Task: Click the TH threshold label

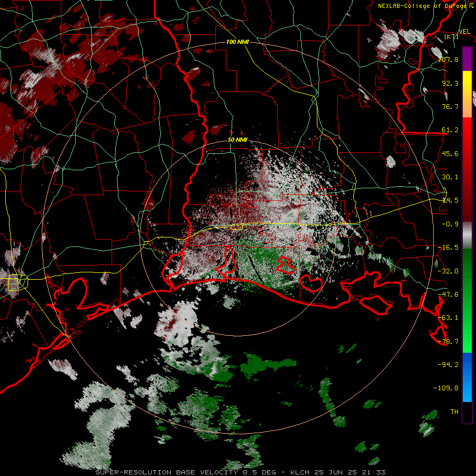Action: 454,412
